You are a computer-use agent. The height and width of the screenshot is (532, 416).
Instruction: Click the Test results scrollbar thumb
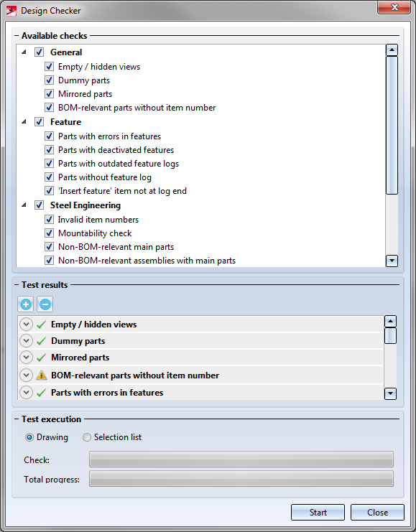(390, 335)
